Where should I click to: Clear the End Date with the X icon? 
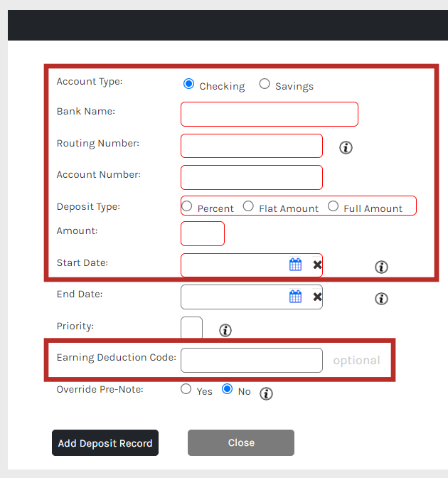317,297
